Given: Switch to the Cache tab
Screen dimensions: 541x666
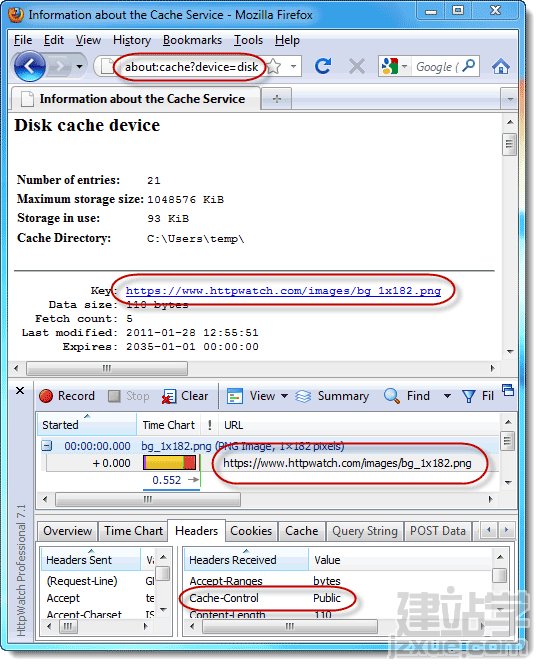Looking at the screenshot, I should 301,531.
